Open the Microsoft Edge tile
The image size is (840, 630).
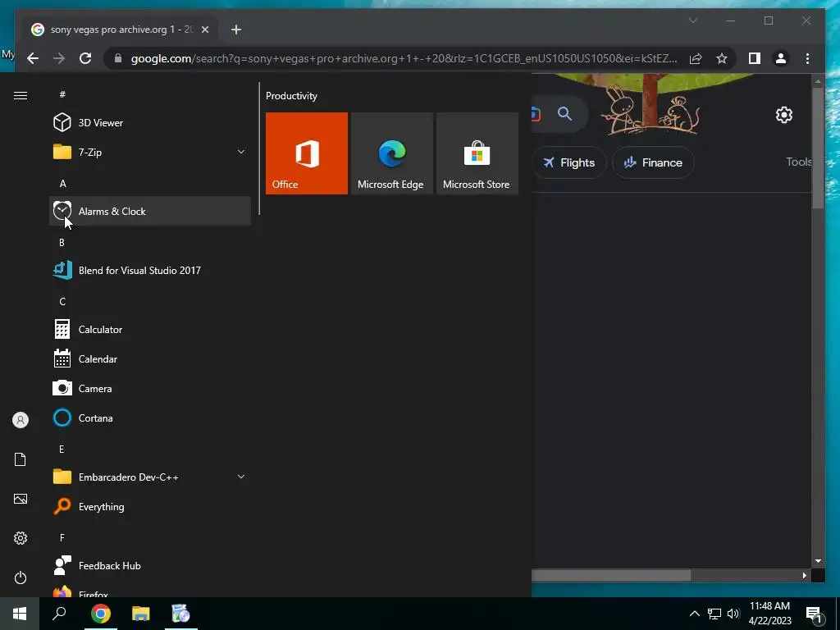(391, 153)
